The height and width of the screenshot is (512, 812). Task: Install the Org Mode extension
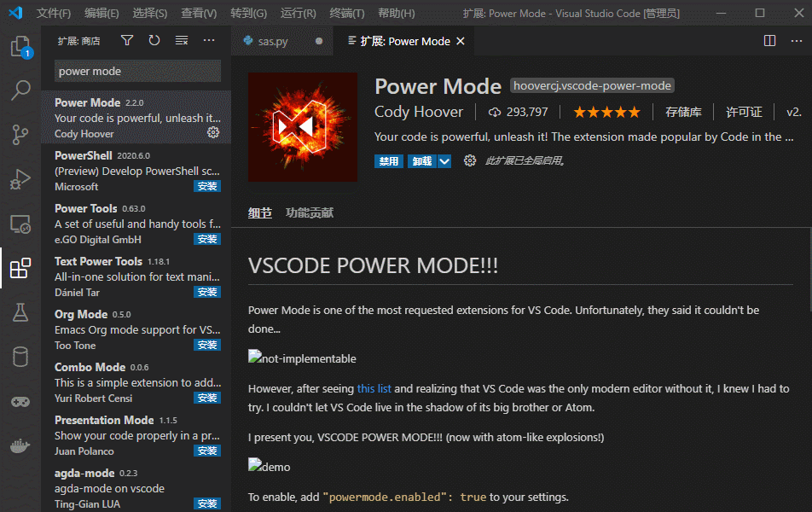pos(207,345)
